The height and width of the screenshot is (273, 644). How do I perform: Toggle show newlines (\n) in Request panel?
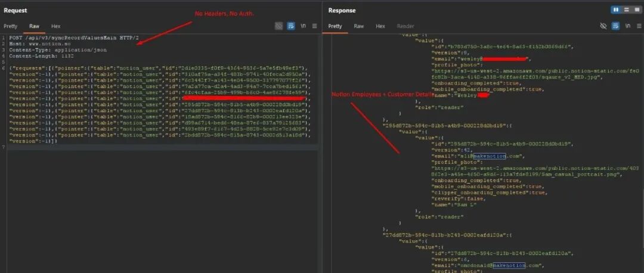(303, 26)
